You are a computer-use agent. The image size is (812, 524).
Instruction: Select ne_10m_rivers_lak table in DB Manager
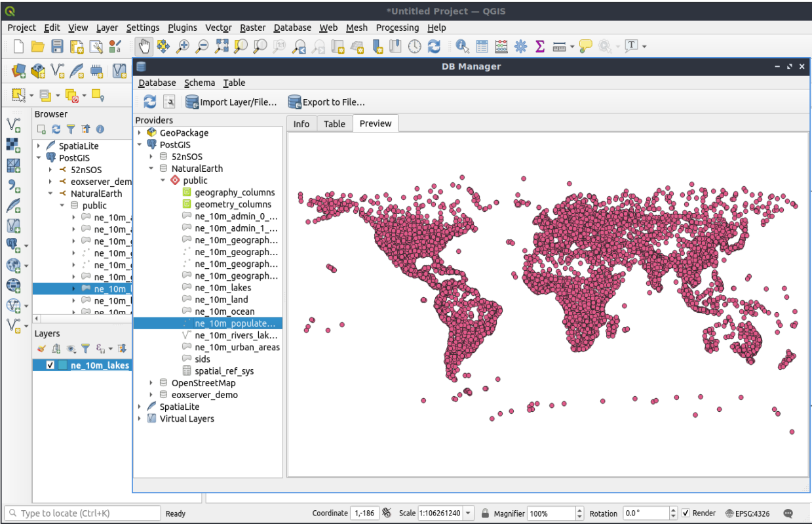237,335
